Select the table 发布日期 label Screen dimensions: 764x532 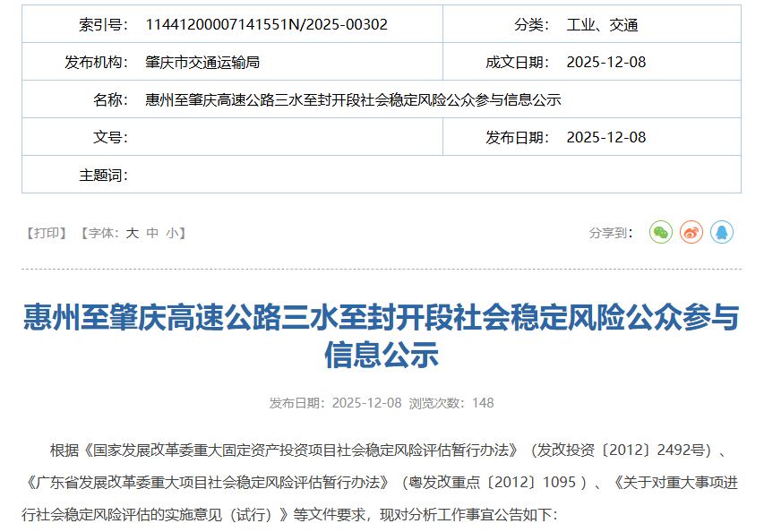(x=518, y=137)
